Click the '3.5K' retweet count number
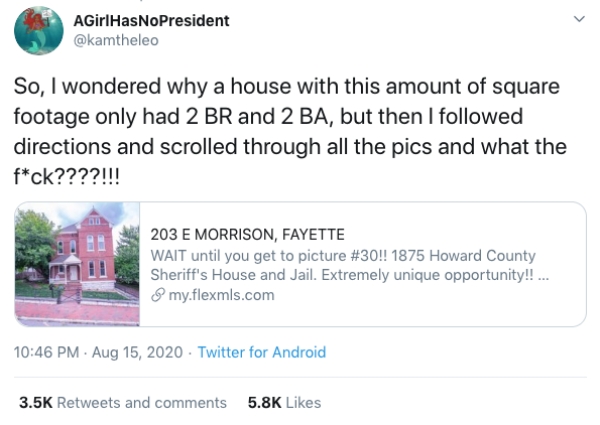The image size is (600, 425). tap(35, 402)
